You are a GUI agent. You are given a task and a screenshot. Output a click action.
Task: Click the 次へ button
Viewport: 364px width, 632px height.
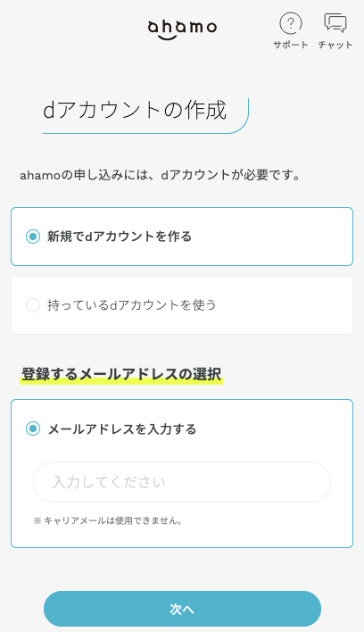(x=182, y=609)
